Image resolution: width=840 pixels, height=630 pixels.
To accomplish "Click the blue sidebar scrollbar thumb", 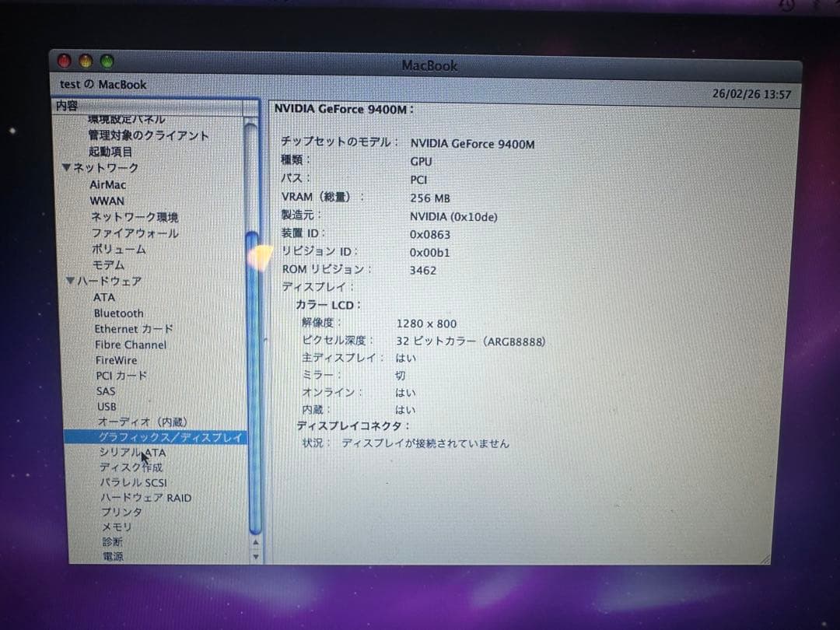I will 254,383.
